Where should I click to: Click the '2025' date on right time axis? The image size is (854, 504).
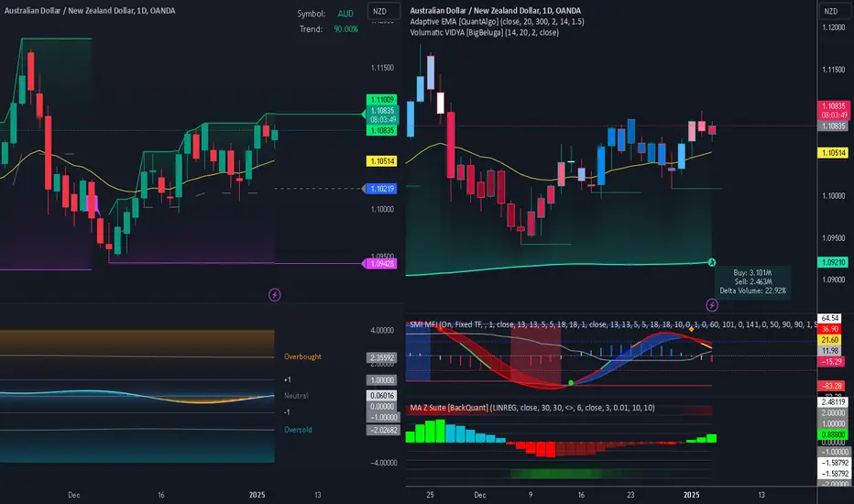(x=691, y=495)
